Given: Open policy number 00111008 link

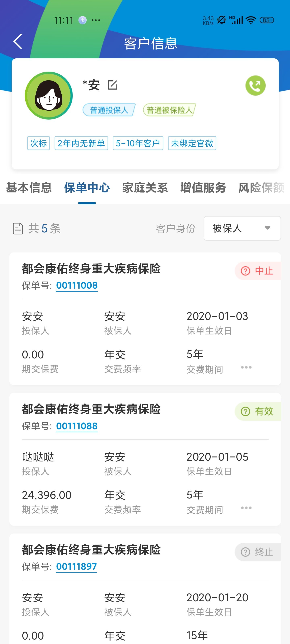Looking at the screenshot, I should 77,286.
